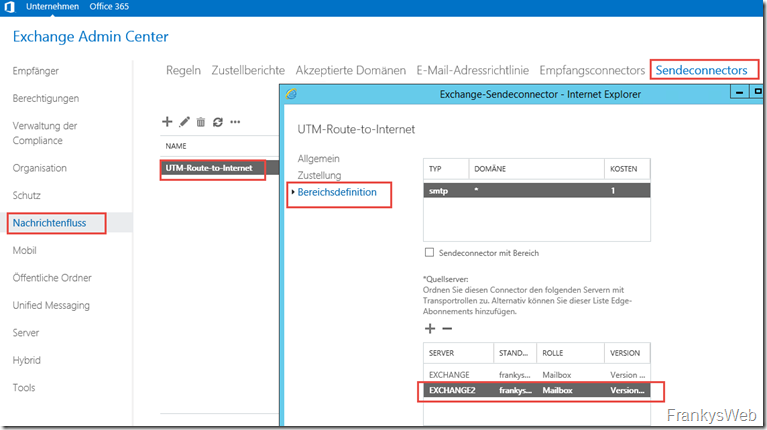Open the Akzeptierte Domänen tab
767x430 pixels.
pyautogui.click(x=350, y=70)
